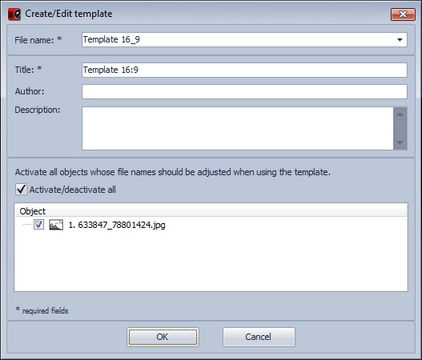Click the Description scrollbar down arrow
Image resolution: width=422 pixels, height=360 pixels.
pyautogui.click(x=400, y=143)
